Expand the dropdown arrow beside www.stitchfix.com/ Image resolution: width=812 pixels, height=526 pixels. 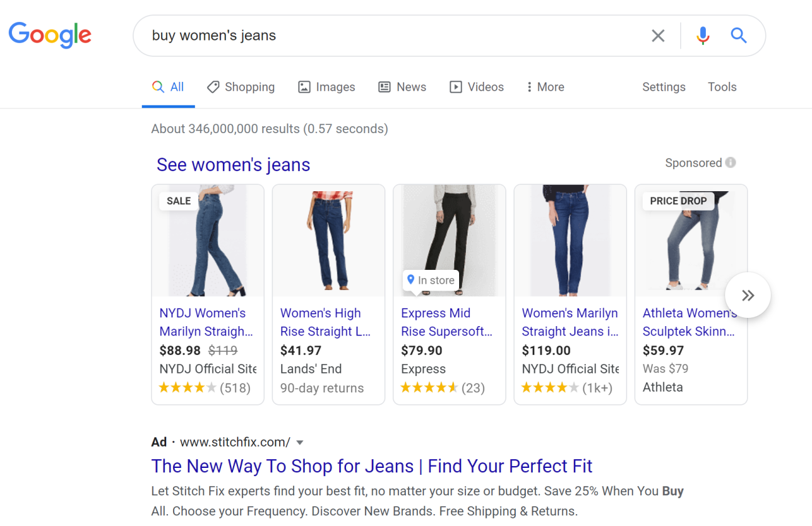pos(300,443)
